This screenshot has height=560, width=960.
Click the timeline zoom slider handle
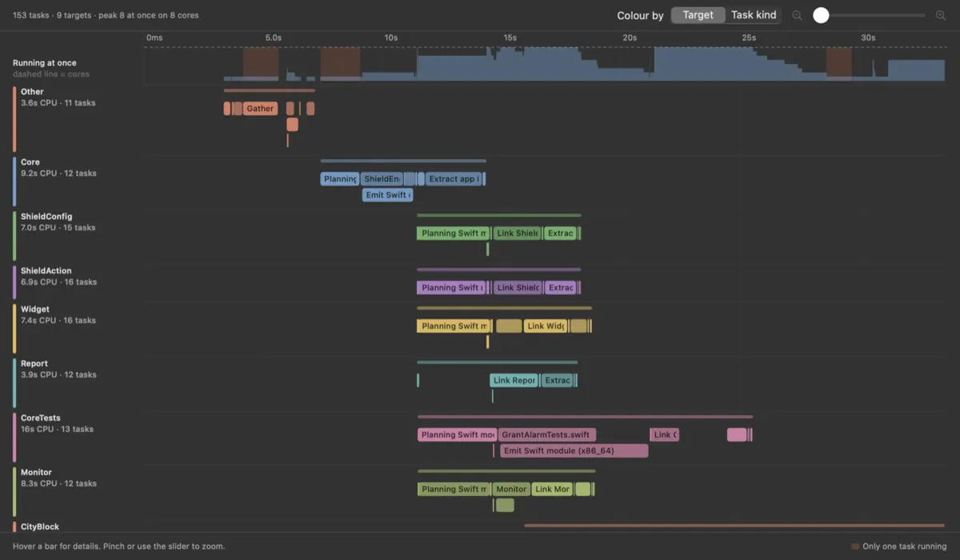[821, 15]
